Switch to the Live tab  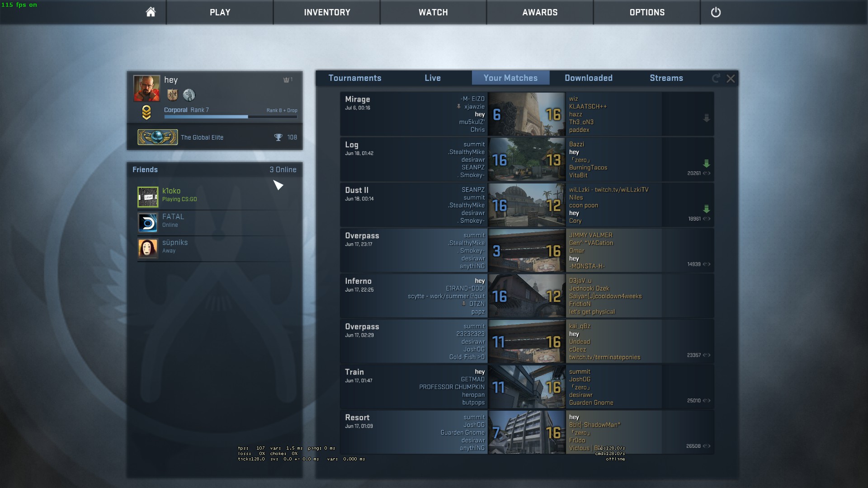point(433,78)
